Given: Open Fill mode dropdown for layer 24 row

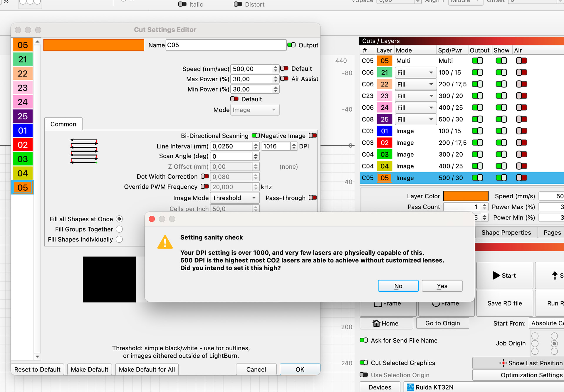Looking at the screenshot, I should [x=415, y=108].
